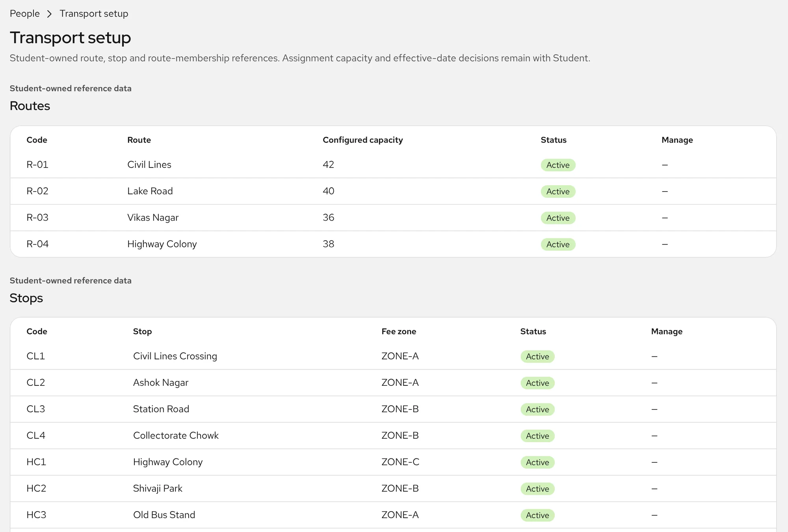Click capacity value 42 for Civil Lines

[x=328, y=164]
